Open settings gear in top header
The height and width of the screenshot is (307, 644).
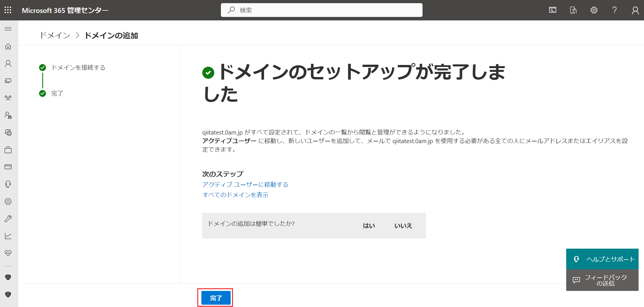tap(594, 10)
